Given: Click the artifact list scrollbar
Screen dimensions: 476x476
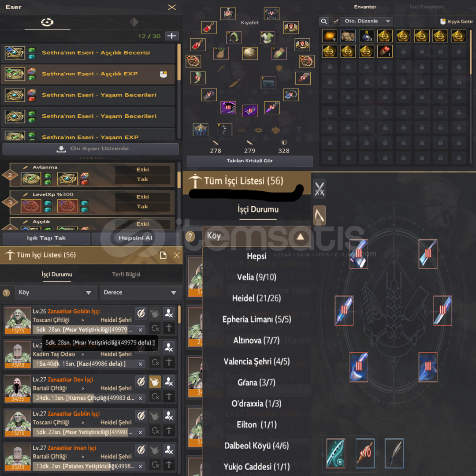Looking at the screenshot, I should pos(179,62).
